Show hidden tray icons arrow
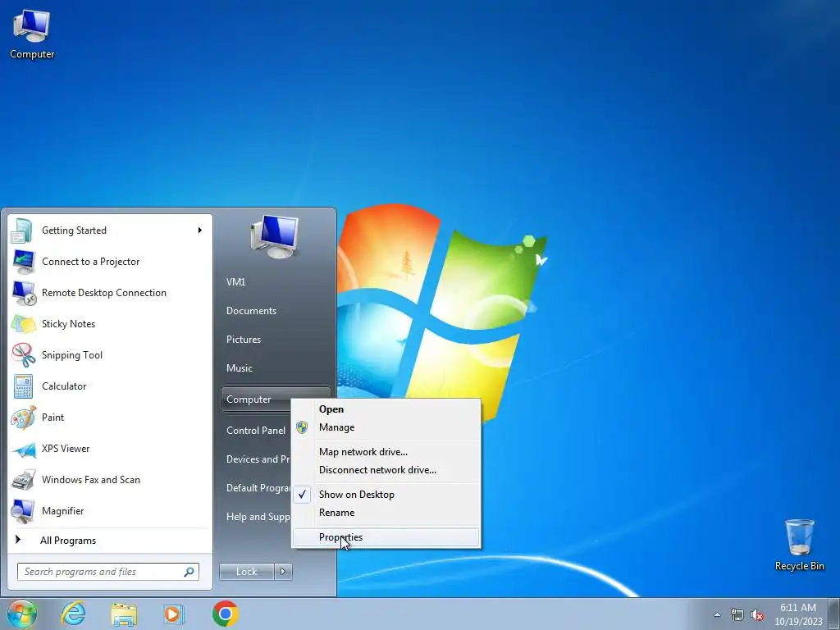840x630 pixels. (717, 615)
